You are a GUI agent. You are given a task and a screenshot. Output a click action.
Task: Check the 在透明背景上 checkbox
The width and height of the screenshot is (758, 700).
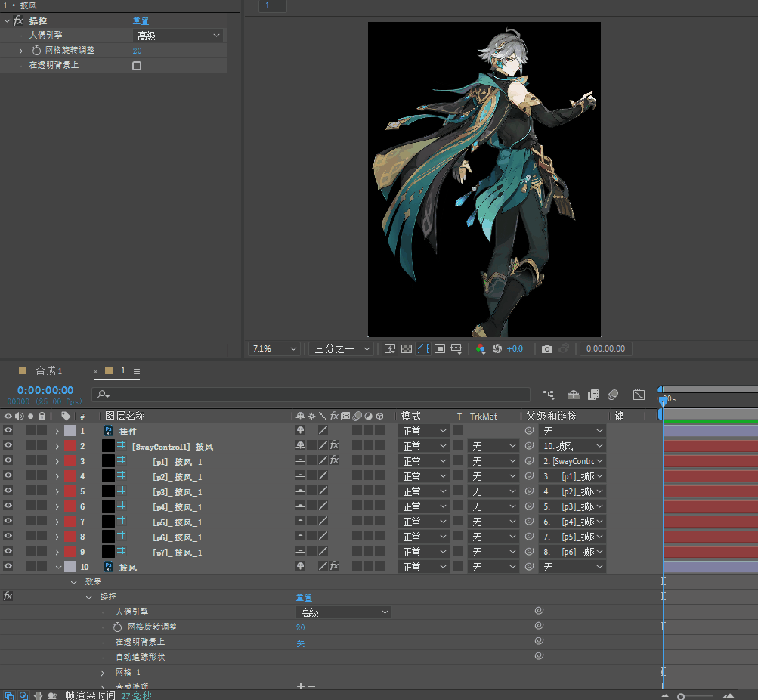[x=137, y=66]
